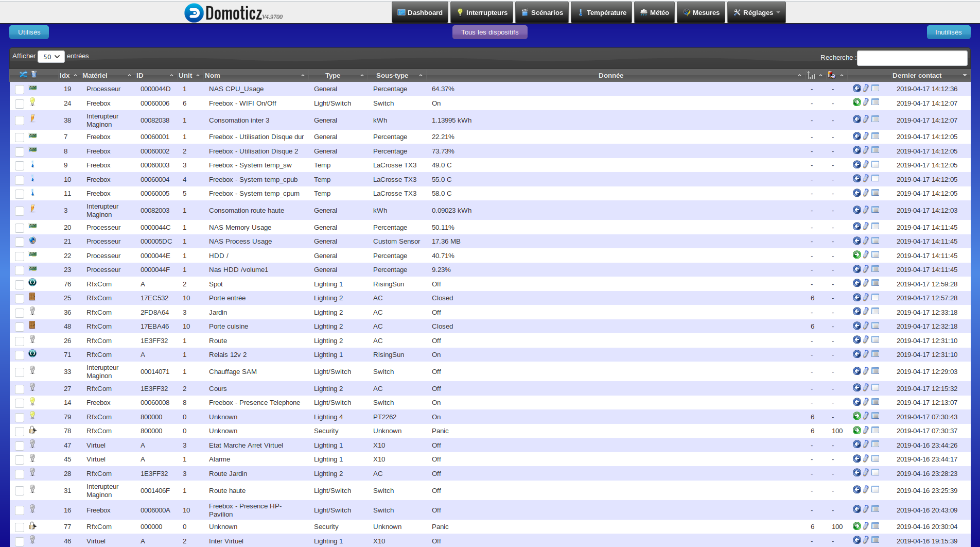Open the entries count dropdown showing 50
This screenshot has height=547, width=980.
[x=51, y=57]
